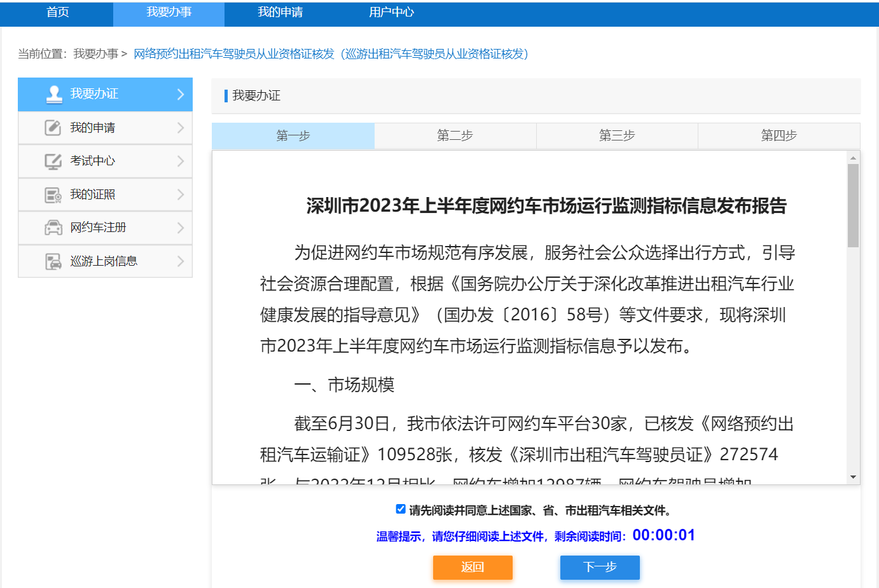Expand the 考试中心 chevron arrow

click(181, 161)
